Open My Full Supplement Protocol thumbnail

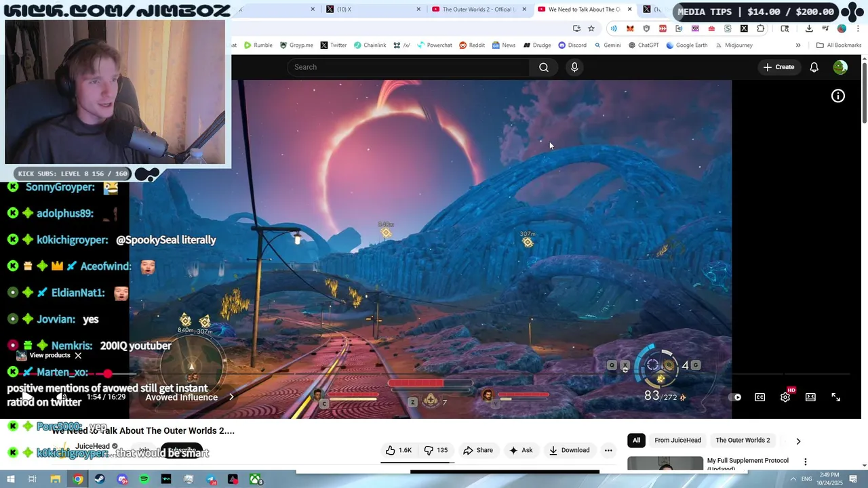(665, 463)
